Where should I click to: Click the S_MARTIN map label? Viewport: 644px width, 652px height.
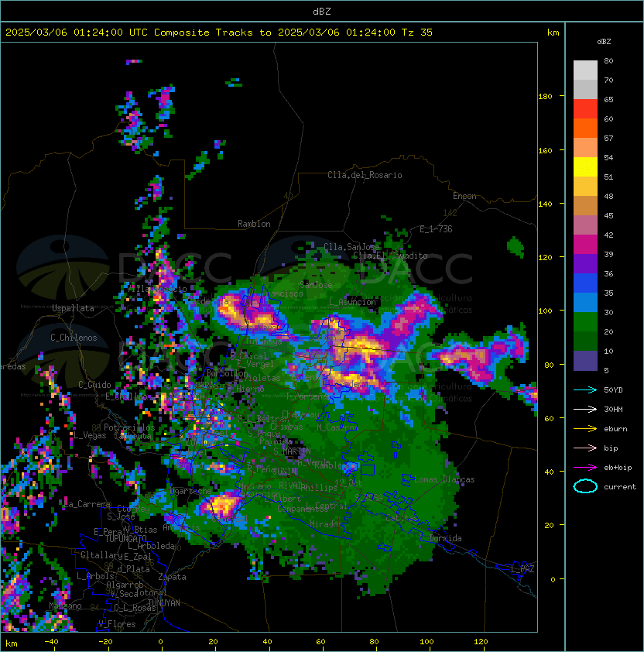[x=292, y=451]
